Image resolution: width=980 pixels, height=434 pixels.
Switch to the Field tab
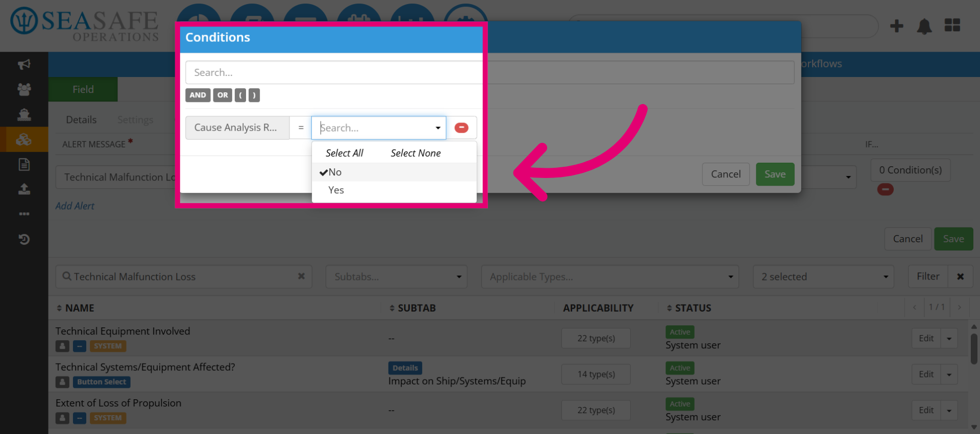tap(83, 89)
